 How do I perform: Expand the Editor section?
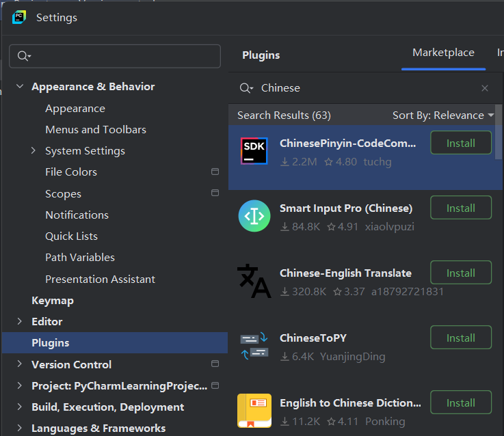(x=20, y=321)
